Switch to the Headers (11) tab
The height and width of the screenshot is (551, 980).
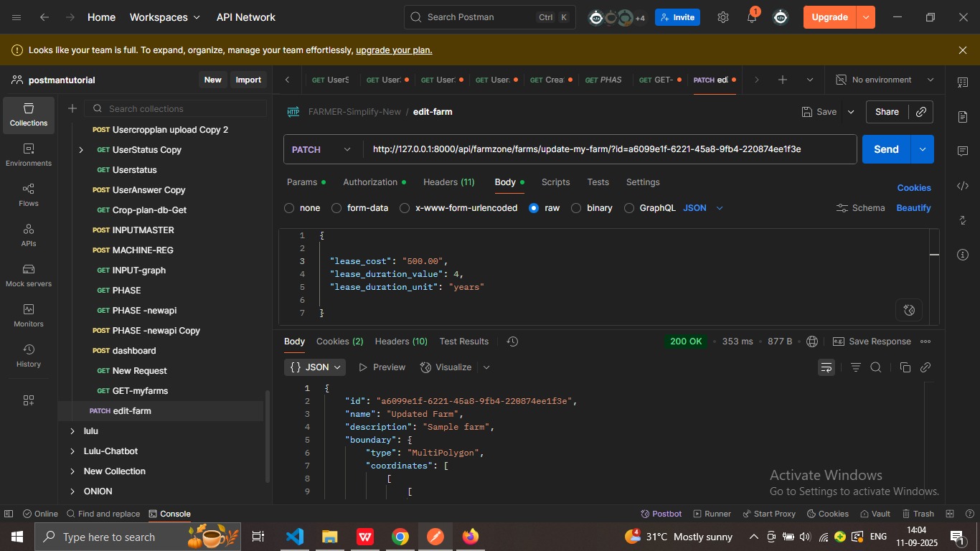(448, 182)
